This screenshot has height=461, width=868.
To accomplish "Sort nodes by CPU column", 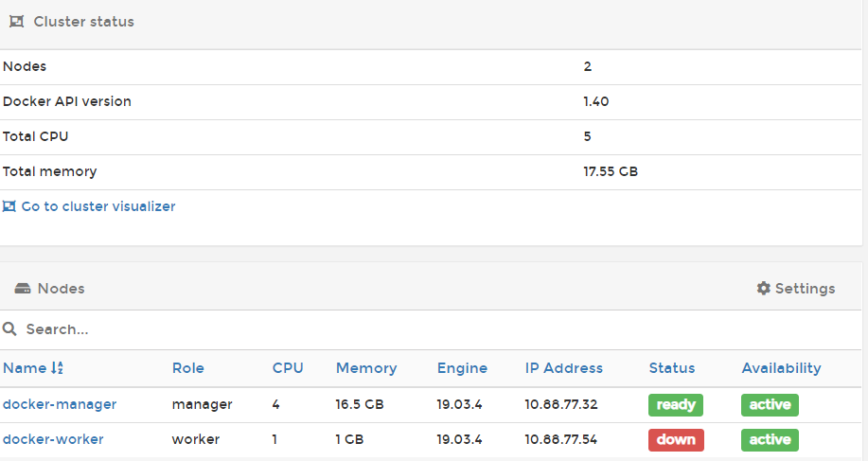I will [288, 368].
